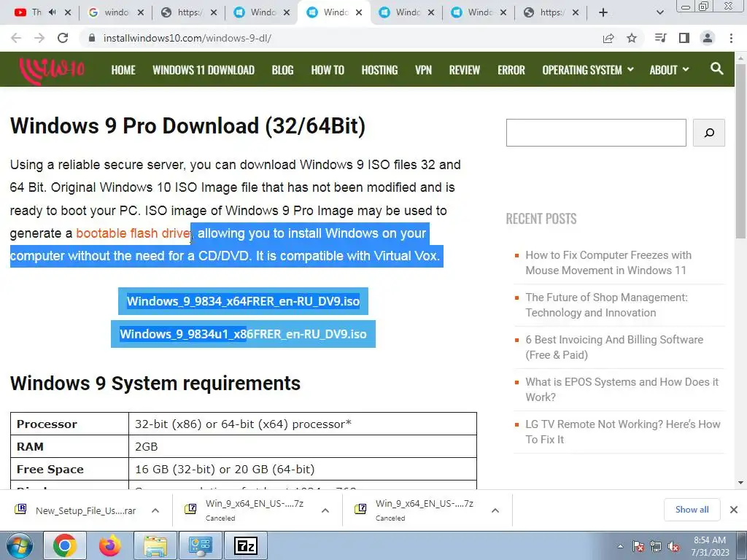Image resolution: width=747 pixels, height=560 pixels.
Task: Go to the Blog menu item
Action: tap(282, 70)
